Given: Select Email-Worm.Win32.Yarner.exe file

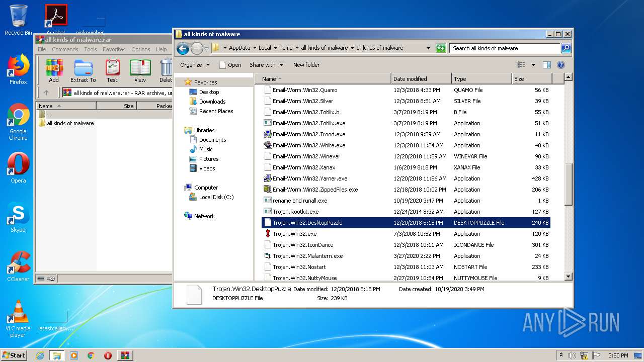Looking at the screenshot, I should coord(406,178).
